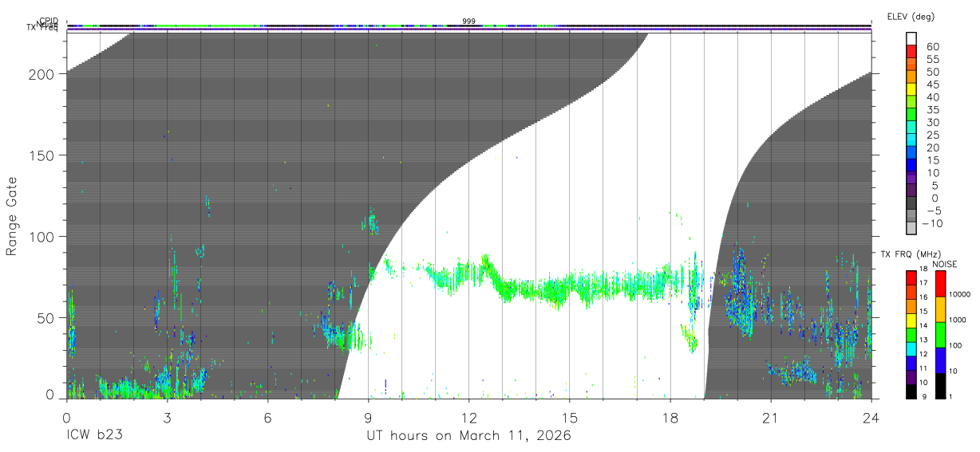Click the '9' hour tick on the UT axis
Viewport: 980px width, 452px height.
tap(369, 418)
